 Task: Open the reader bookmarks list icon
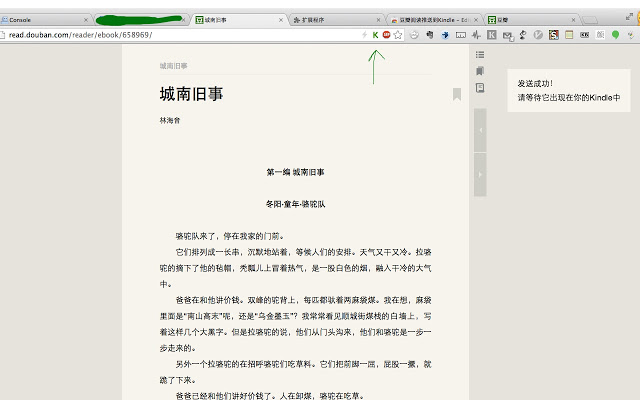(x=480, y=71)
